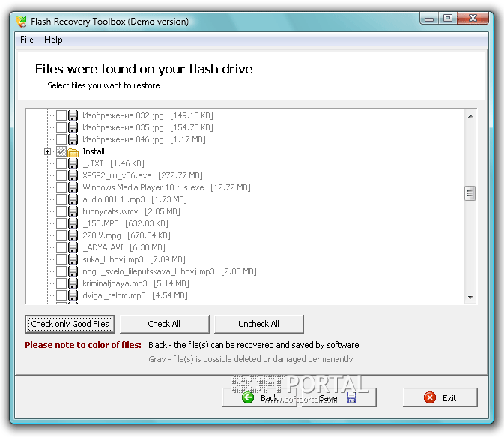This screenshot has height=437, width=504.
Task: Enable the nogu_svelo_lileputskaya_lubovj.mp3 checkbox
Action: click(x=61, y=271)
